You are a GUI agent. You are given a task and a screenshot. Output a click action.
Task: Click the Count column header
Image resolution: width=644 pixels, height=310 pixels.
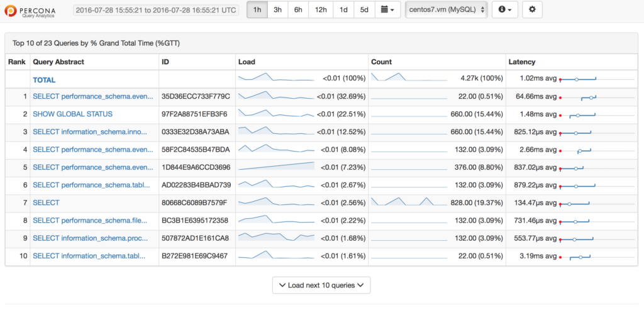[382, 62]
